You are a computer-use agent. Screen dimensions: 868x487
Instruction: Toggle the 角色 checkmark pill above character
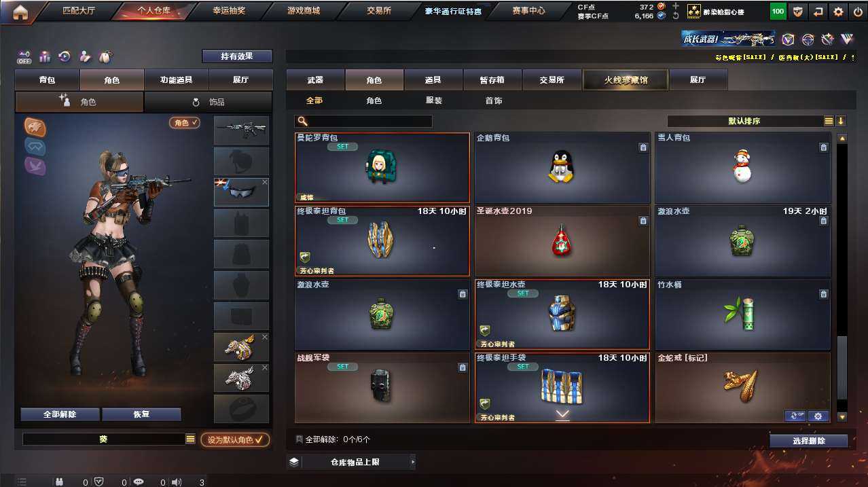(185, 123)
